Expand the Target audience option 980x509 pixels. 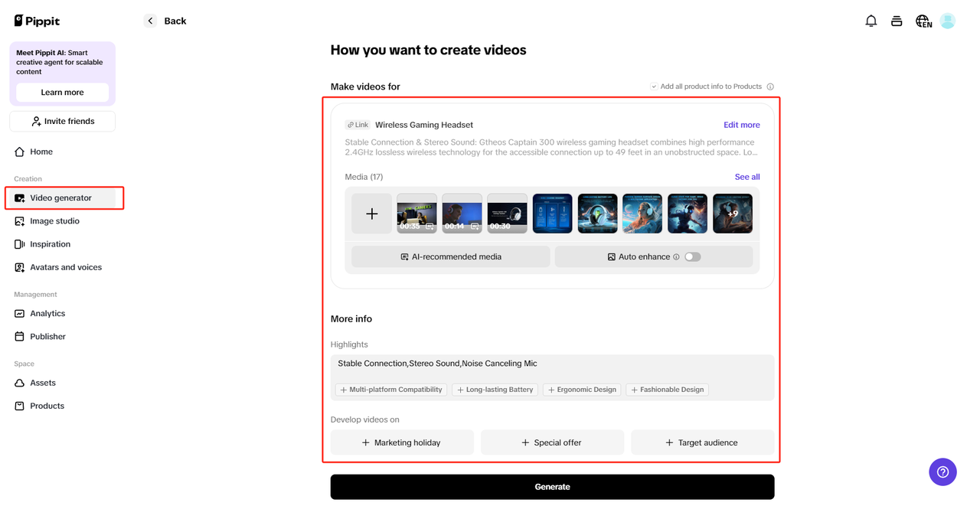pos(702,442)
